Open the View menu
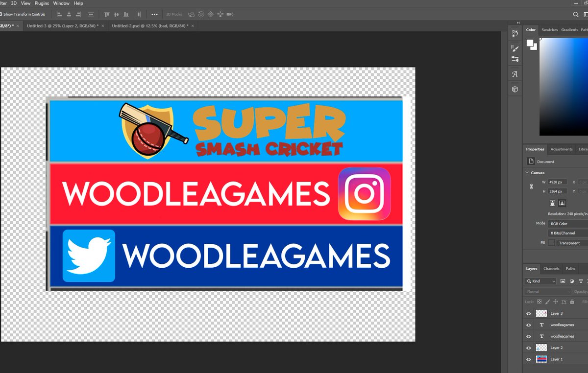 click(25, 3)
